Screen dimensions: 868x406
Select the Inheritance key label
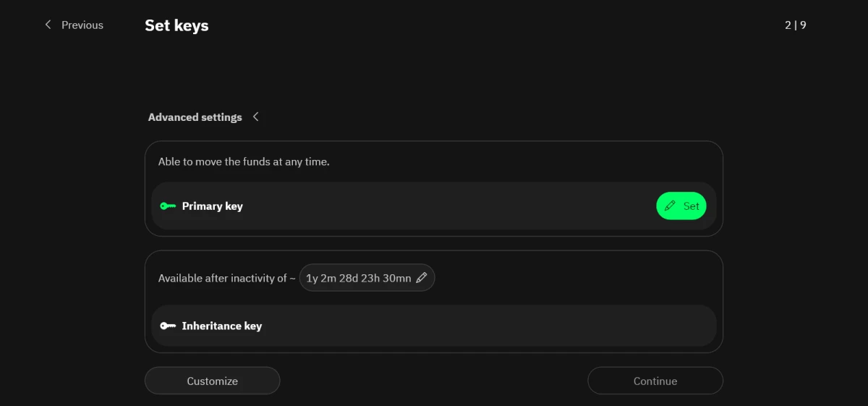point(221,326)
